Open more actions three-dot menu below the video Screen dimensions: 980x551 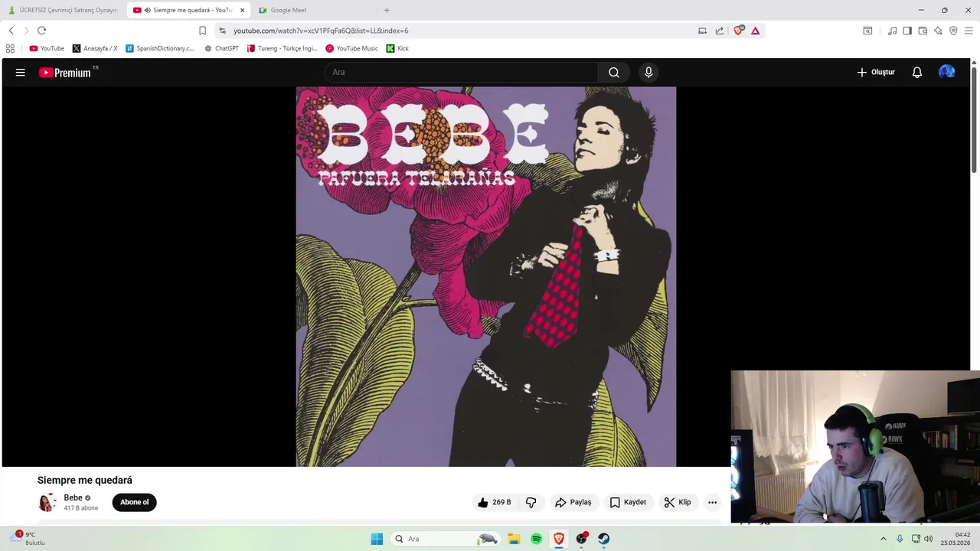pos(712,502)
